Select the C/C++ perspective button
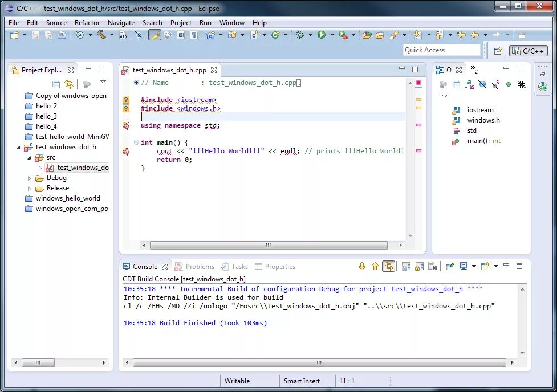This screenshot has width=557, height=392. click(x=528, y=51)
